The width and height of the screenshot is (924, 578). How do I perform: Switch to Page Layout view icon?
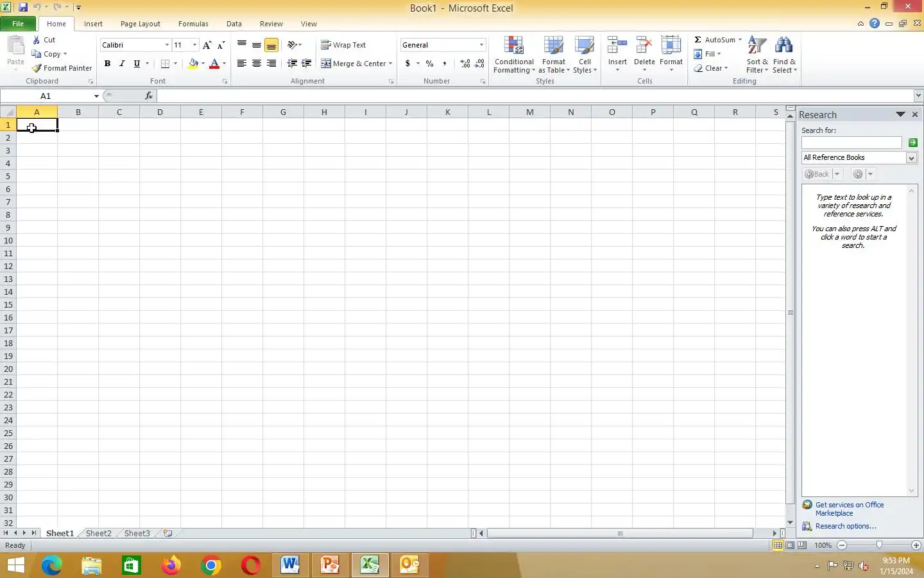790,545
